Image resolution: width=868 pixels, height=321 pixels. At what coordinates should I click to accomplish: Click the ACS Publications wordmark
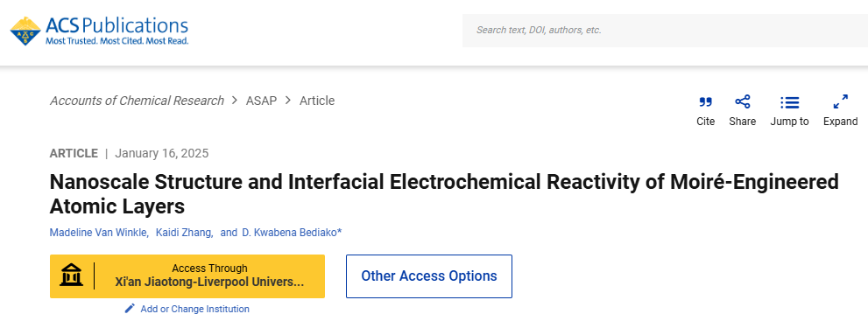pos(116,26)
